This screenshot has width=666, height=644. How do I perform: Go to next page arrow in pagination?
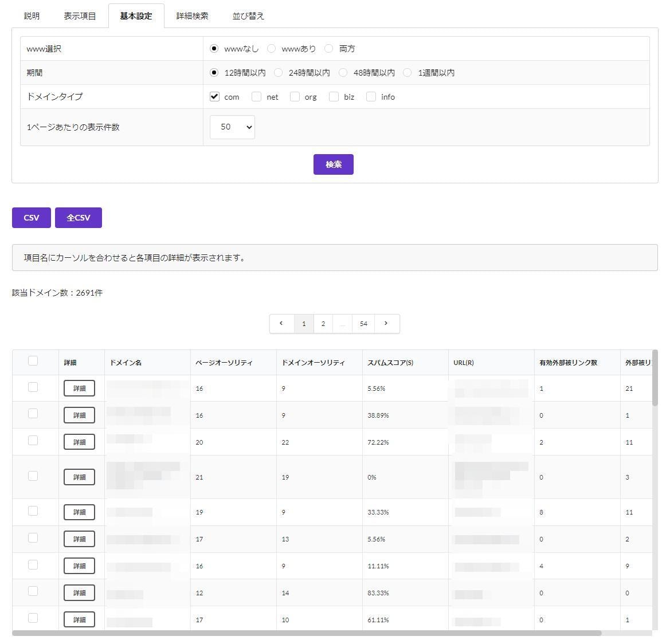pyautogui.click(x=386, y=324)
